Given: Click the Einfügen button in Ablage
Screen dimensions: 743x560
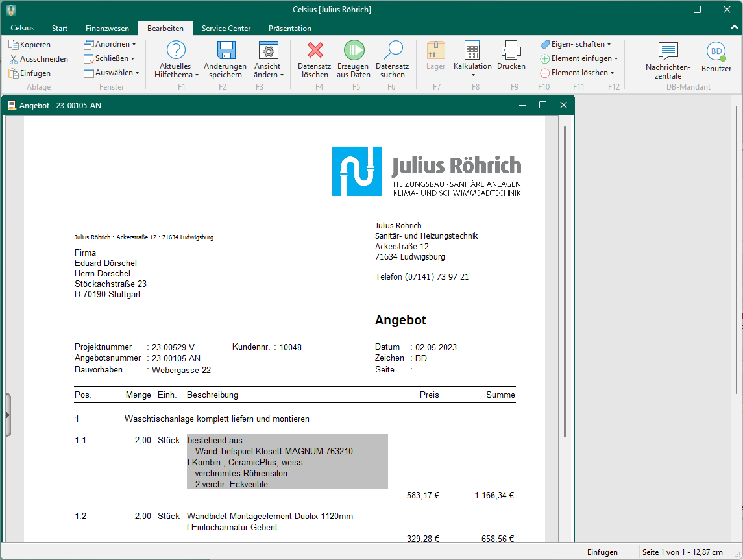Looking at the screenshot, I should coord(30,73).
